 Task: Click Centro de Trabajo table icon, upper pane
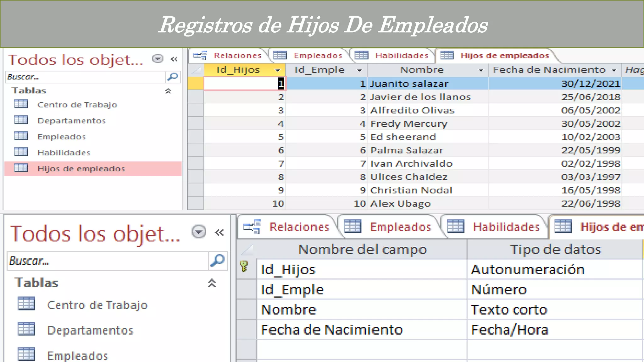21,104
